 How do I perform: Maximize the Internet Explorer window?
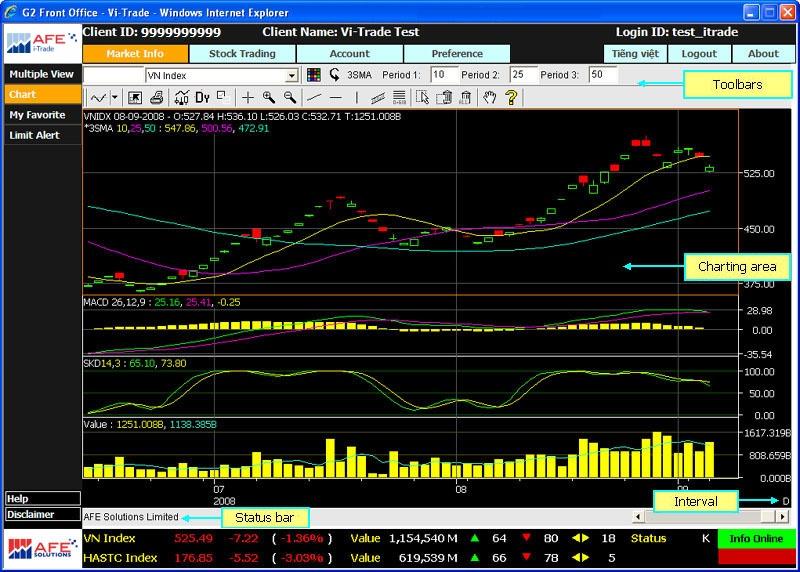769,12
